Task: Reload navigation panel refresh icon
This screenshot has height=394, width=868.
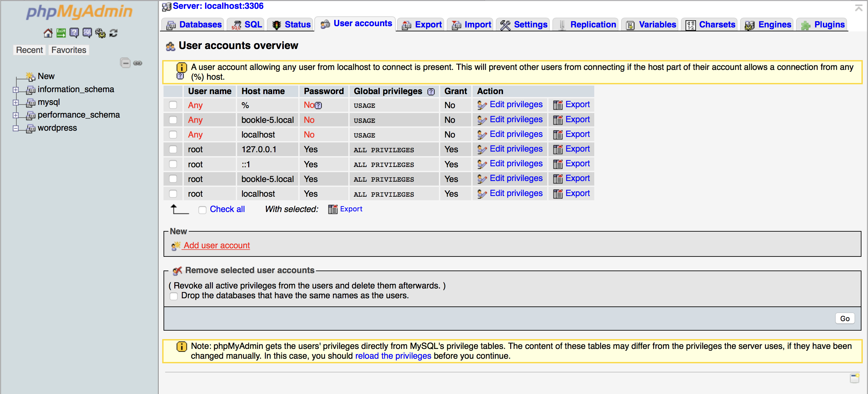Action: (x=113, y=33)
